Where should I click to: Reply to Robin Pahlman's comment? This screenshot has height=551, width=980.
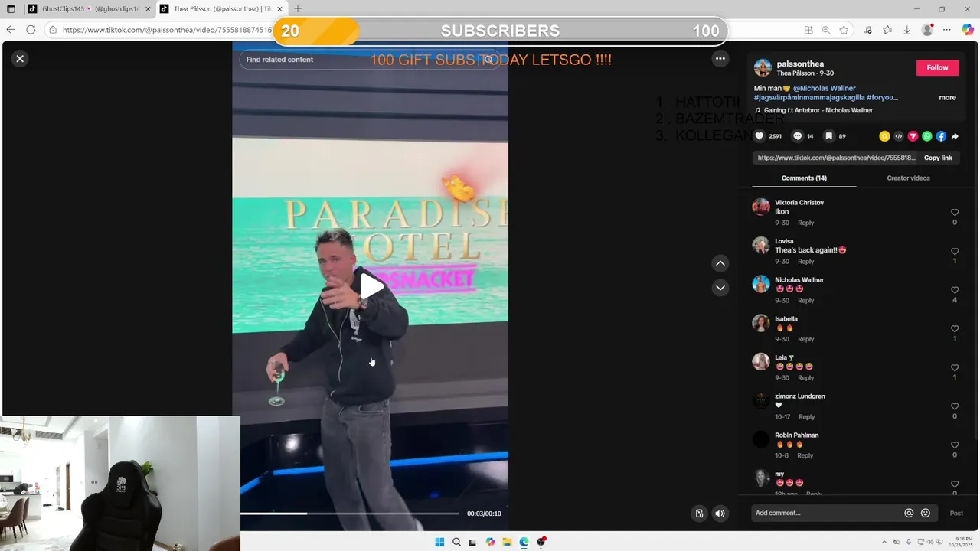tap(805, 455)
